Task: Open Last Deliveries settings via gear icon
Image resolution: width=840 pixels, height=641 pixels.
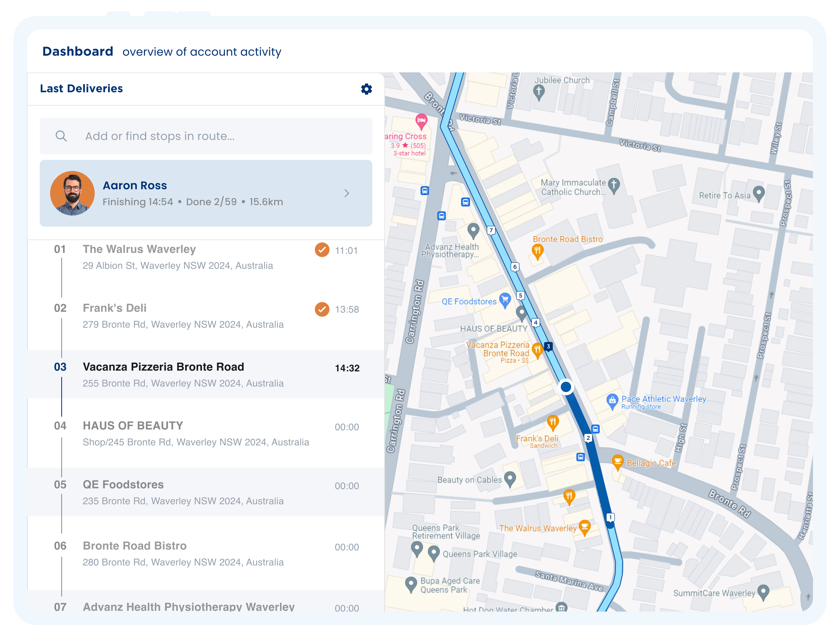Action: click(366, 89)
